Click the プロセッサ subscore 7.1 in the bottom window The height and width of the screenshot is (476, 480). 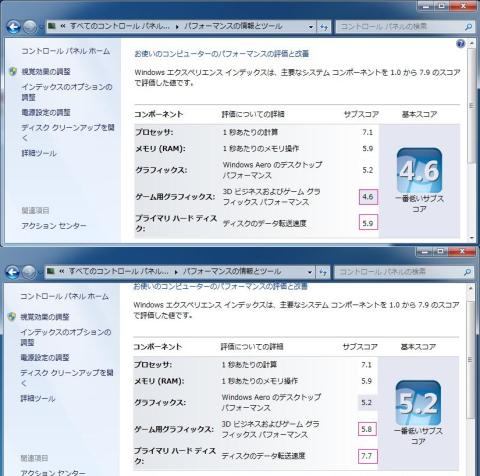[x=367, y=365]
